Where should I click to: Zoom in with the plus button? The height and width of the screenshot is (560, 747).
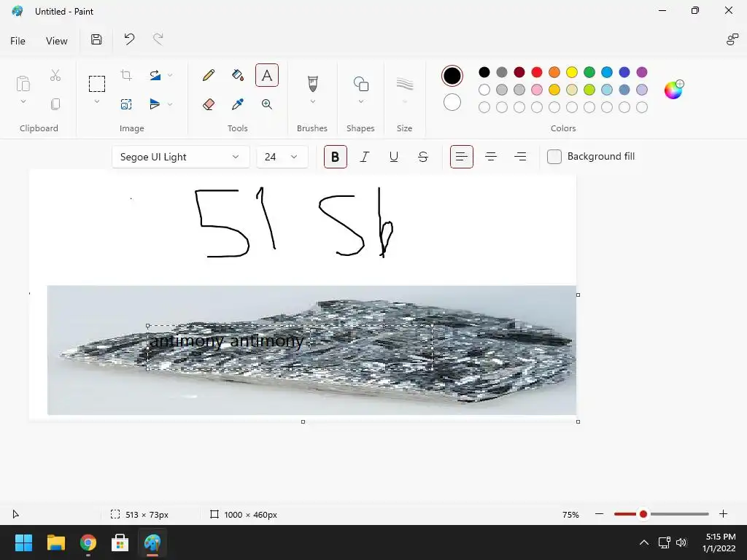[723, 514]
